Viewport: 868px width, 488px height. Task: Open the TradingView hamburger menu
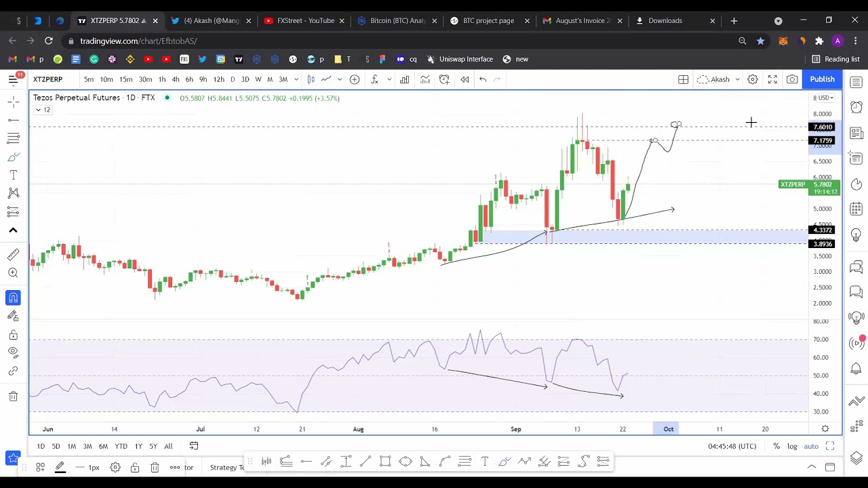13,79
